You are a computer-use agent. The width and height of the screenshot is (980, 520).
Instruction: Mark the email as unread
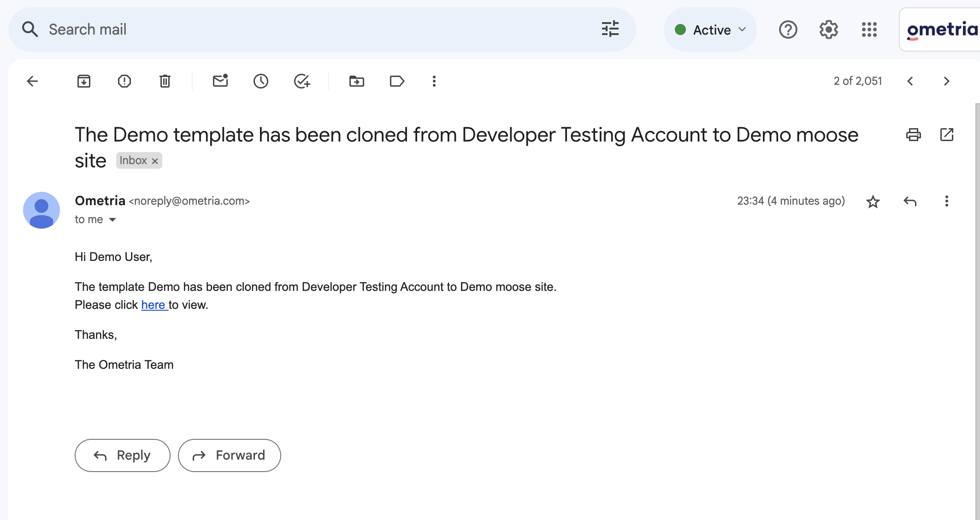220,81
